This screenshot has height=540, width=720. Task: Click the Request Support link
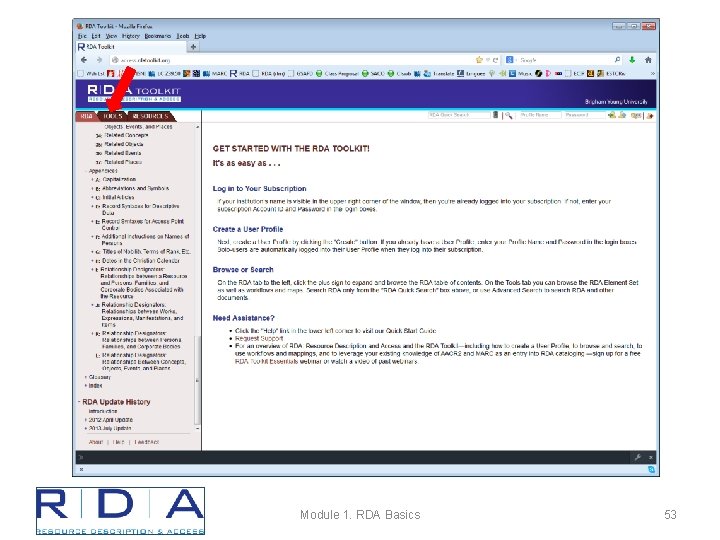(x=259, y=338)
